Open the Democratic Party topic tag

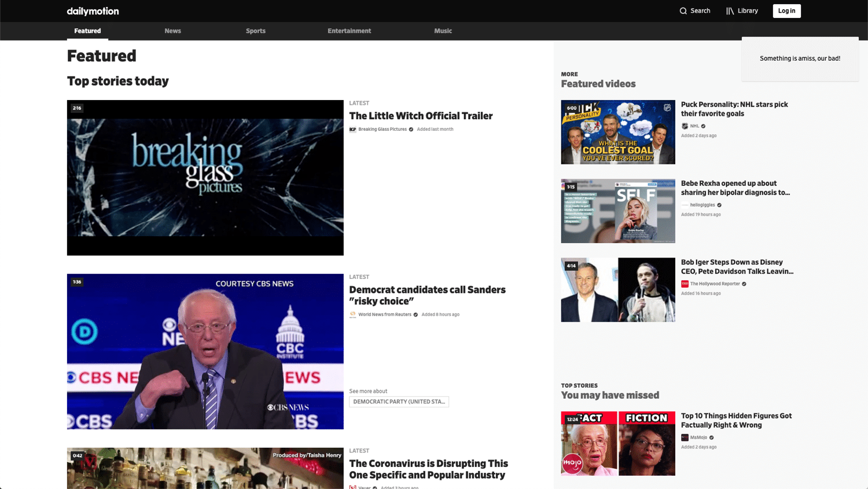coord(399,401)
